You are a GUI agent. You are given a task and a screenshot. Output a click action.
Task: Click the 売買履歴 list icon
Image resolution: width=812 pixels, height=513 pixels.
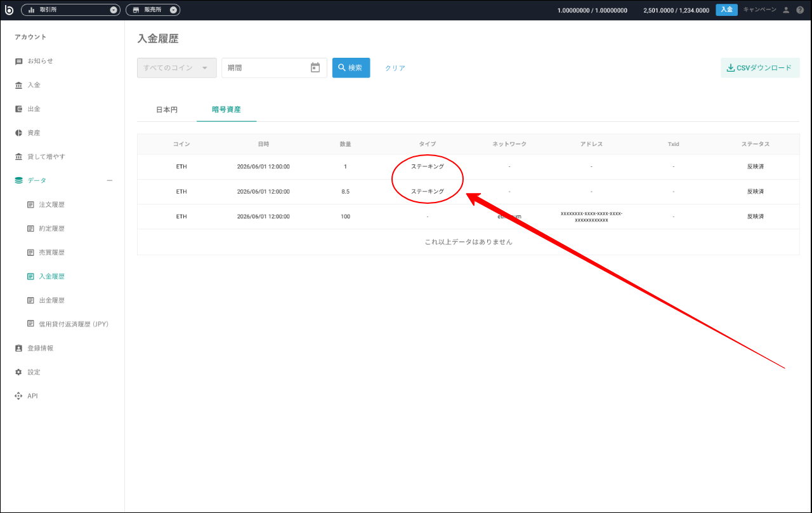pyautogui.click(x=30, y=253)
